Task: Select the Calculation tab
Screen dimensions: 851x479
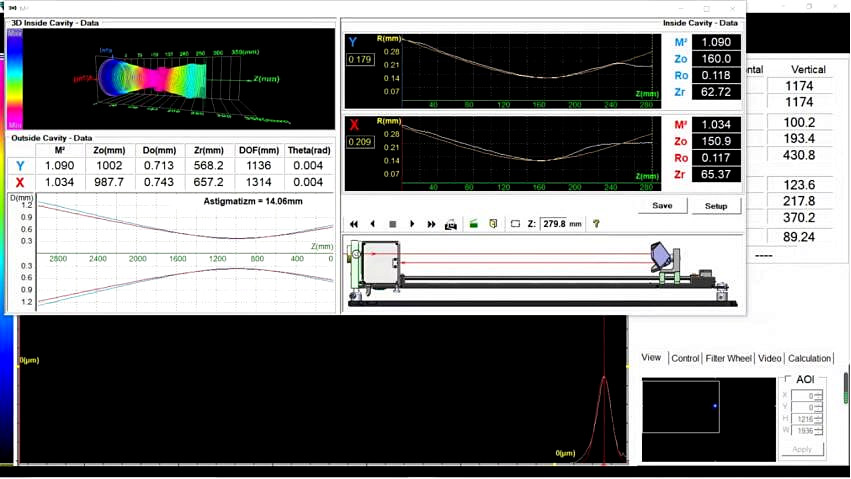Action: tap(809, 358)
